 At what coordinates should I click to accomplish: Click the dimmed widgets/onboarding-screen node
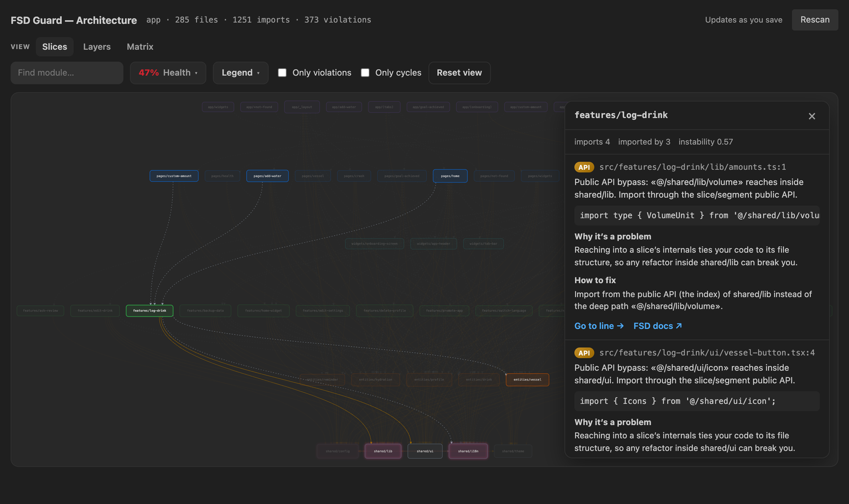(x=375, y=244)
